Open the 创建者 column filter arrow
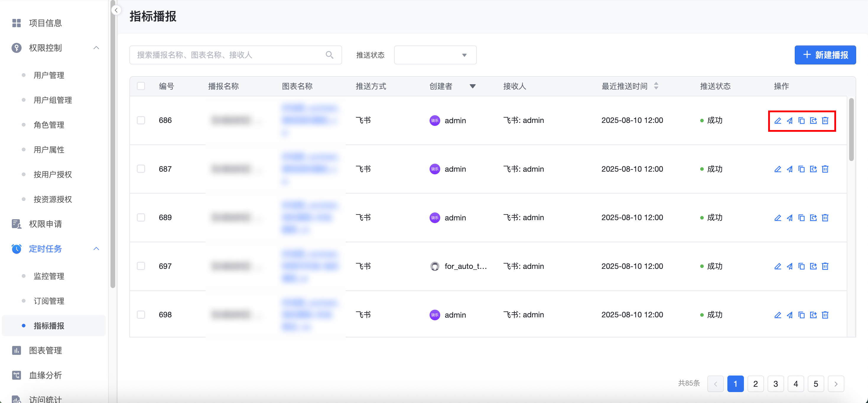The image size is (868, 403). [472, 86]
